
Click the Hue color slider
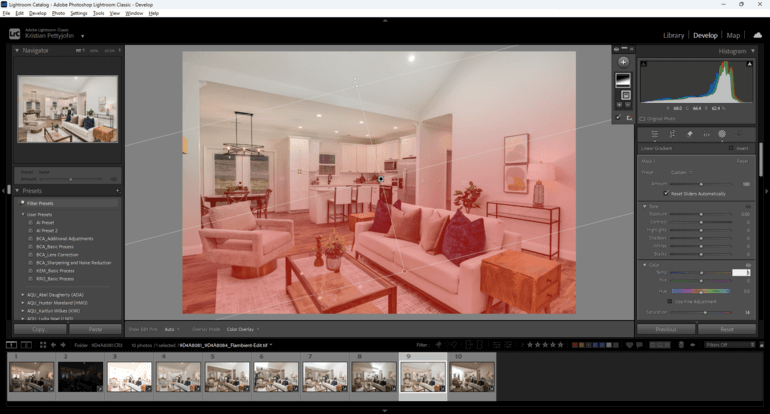[x=700, y=291]
